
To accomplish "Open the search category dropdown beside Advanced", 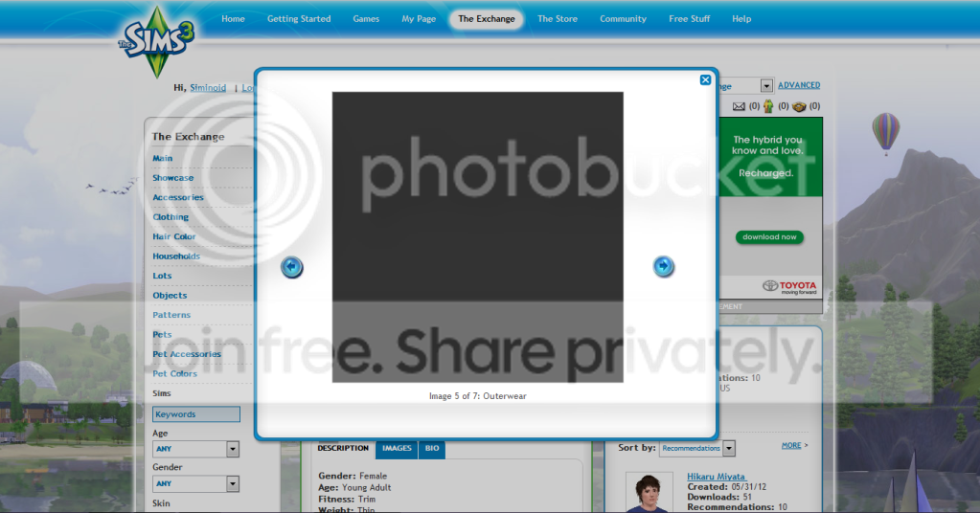I will 765,86.
